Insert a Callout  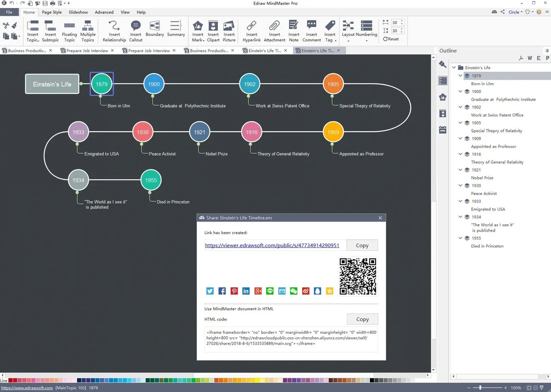coord(136,31)
